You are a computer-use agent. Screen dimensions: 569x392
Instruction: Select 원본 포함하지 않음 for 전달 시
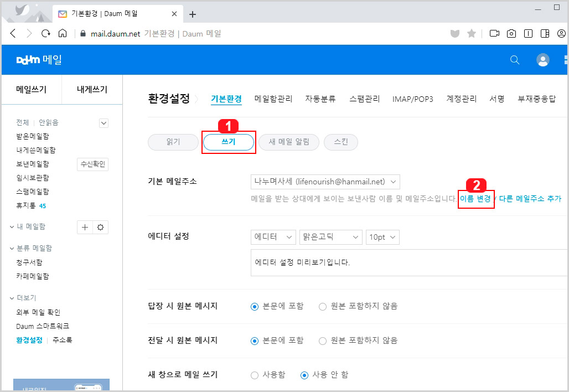point(323,341)
